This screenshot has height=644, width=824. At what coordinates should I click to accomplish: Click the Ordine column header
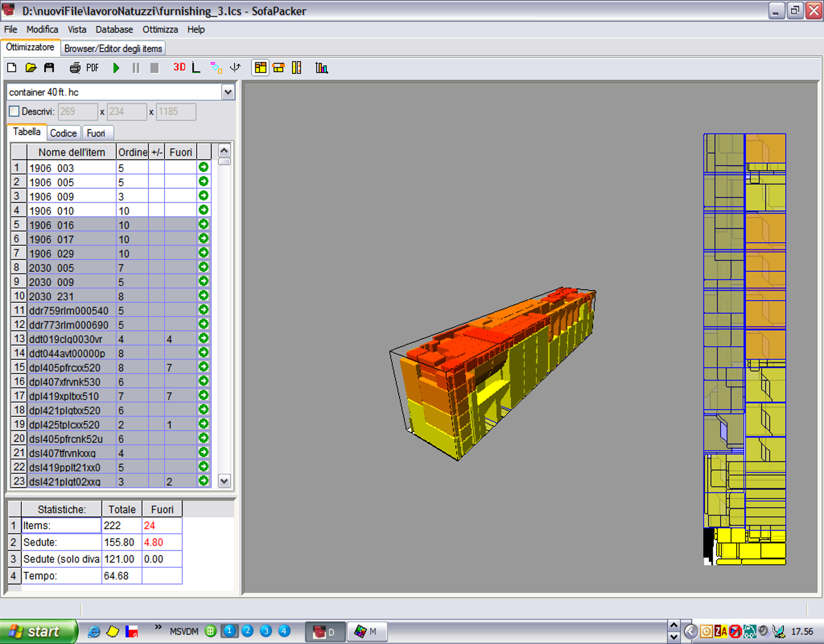pyautogui.click(x=132, y=152)
